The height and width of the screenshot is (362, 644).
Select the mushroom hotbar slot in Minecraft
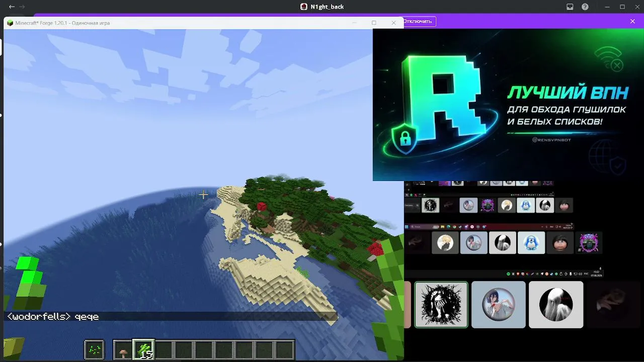[123, 350]
